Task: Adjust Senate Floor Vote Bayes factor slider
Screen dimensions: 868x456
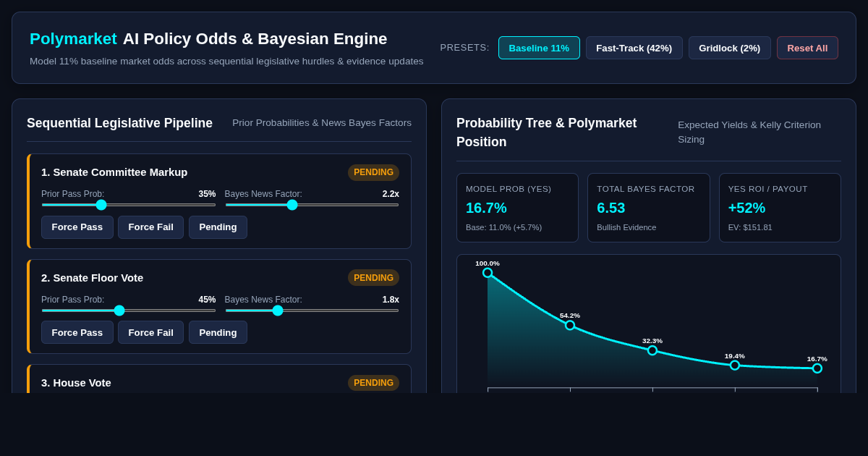Action: tap(312, 311)
